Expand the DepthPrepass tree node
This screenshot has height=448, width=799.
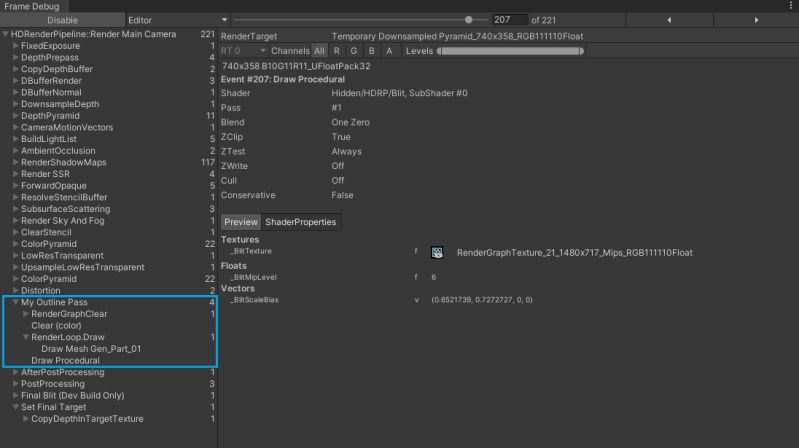(x=16, y=58)
